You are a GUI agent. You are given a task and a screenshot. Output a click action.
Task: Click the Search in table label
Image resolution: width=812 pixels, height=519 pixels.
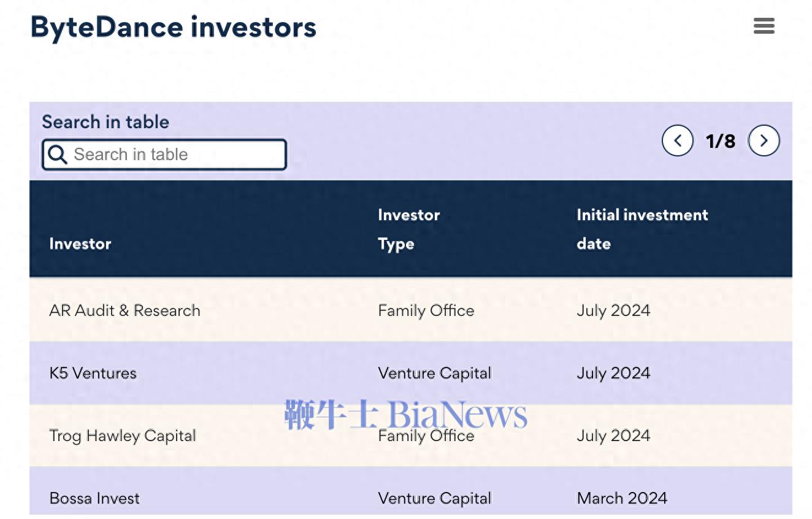pyautogui.click(x=105, y=122)
